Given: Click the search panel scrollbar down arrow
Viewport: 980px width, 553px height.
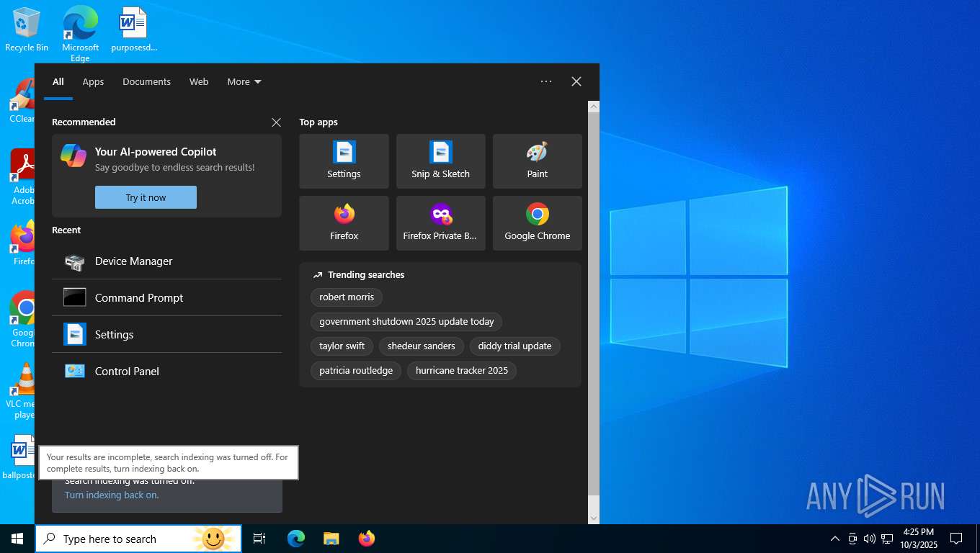Looking at the screenshot, I should tap(594, 518).
